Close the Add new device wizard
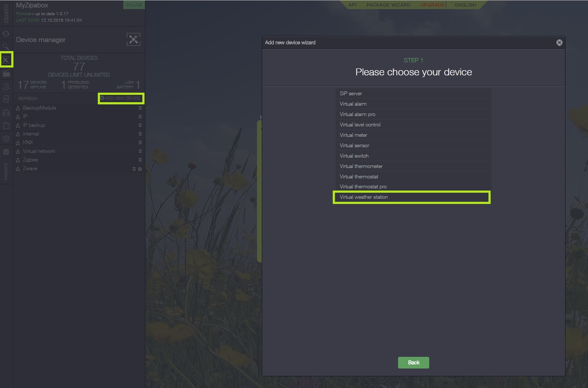The width and height of the screenshot is (588, 388). (559, 42)
